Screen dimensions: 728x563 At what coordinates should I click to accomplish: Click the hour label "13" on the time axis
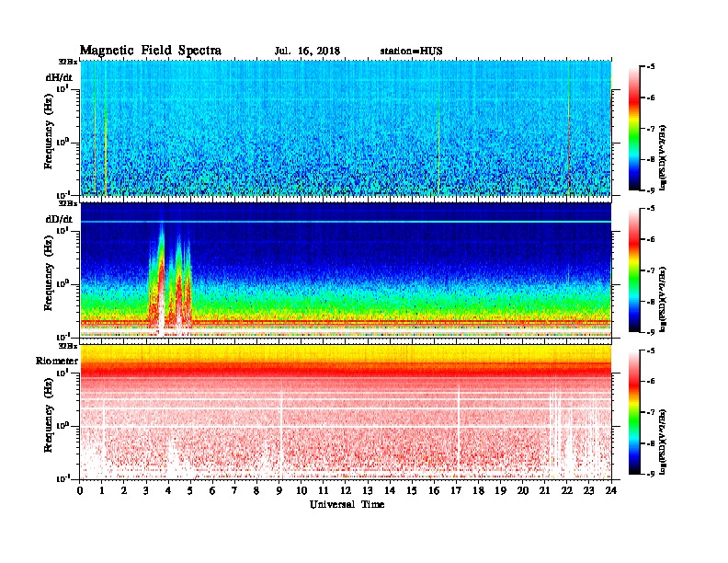tap(368, 490)
